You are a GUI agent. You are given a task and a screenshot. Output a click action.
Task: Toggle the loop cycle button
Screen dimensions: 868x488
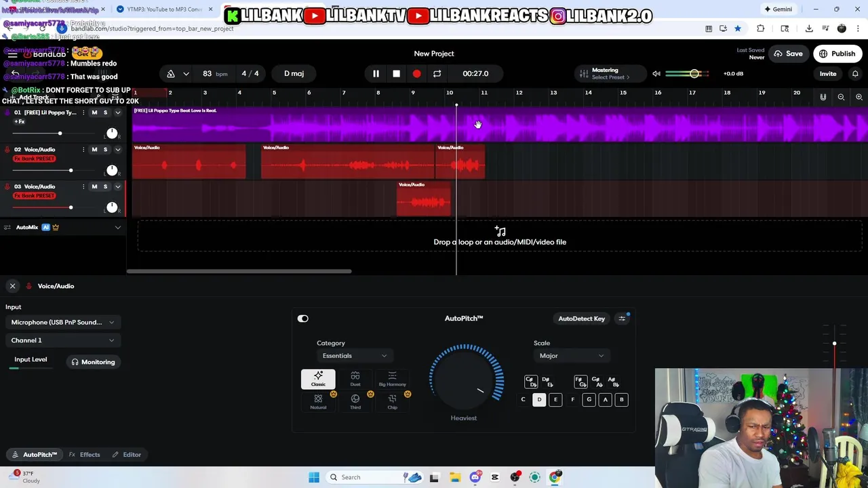(x=437, y=73)
